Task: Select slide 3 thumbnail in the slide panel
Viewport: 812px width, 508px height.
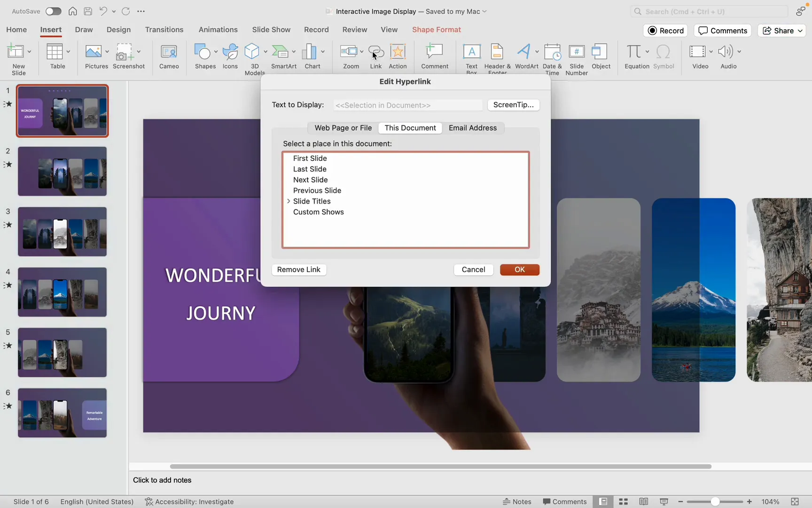Action: tap(62, 232)
